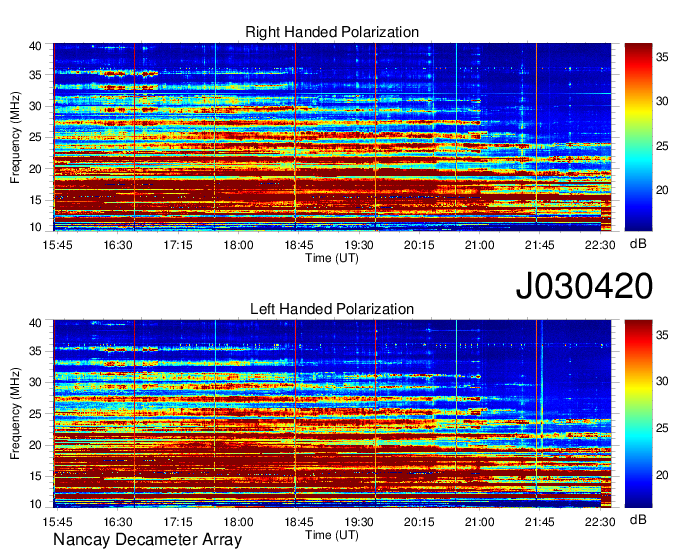Click 40 frequency tick of Right Handed plot
This screenshot has height=552, width=680.
35,46
